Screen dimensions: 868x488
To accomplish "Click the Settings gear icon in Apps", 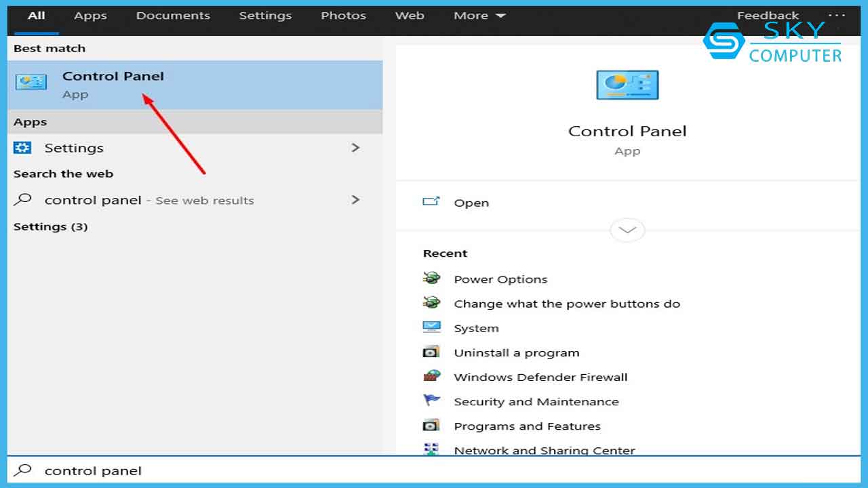I will (x=22, y=148).
